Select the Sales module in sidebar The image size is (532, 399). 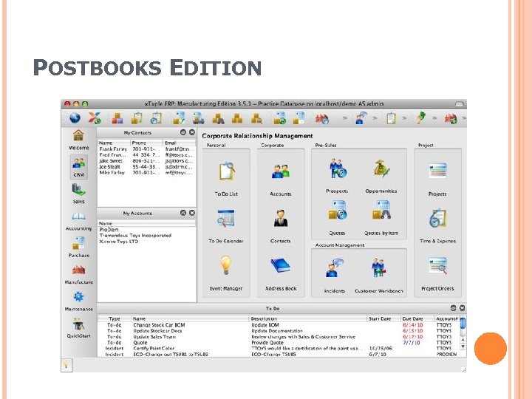[79, 194]
